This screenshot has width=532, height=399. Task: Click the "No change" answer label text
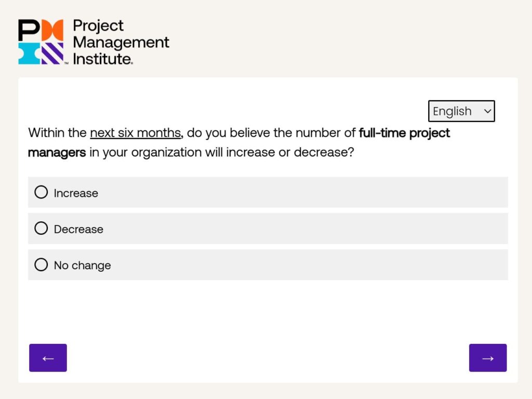[82, 265]
